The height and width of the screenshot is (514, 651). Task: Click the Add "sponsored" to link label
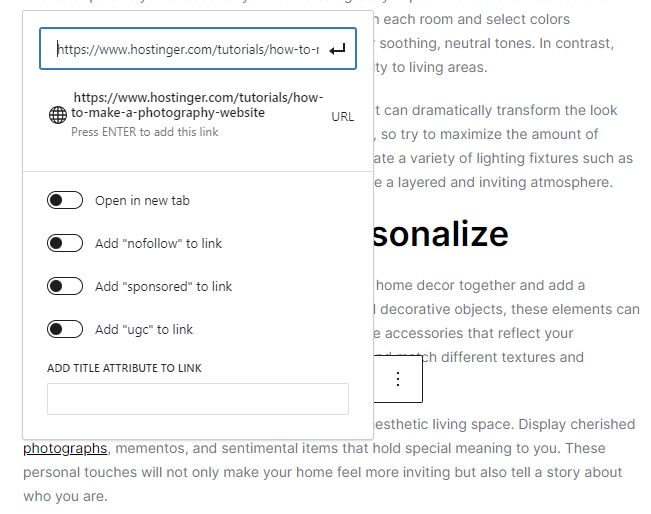point(163,287)
